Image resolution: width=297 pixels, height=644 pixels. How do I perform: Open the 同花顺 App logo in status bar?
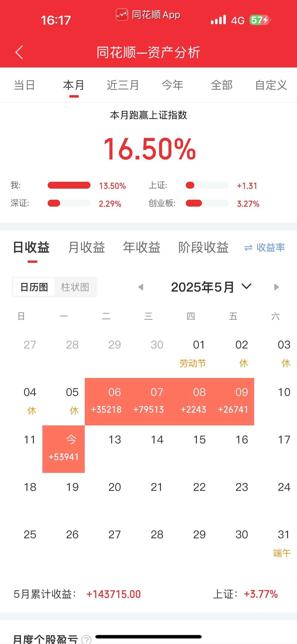[122, 15]
